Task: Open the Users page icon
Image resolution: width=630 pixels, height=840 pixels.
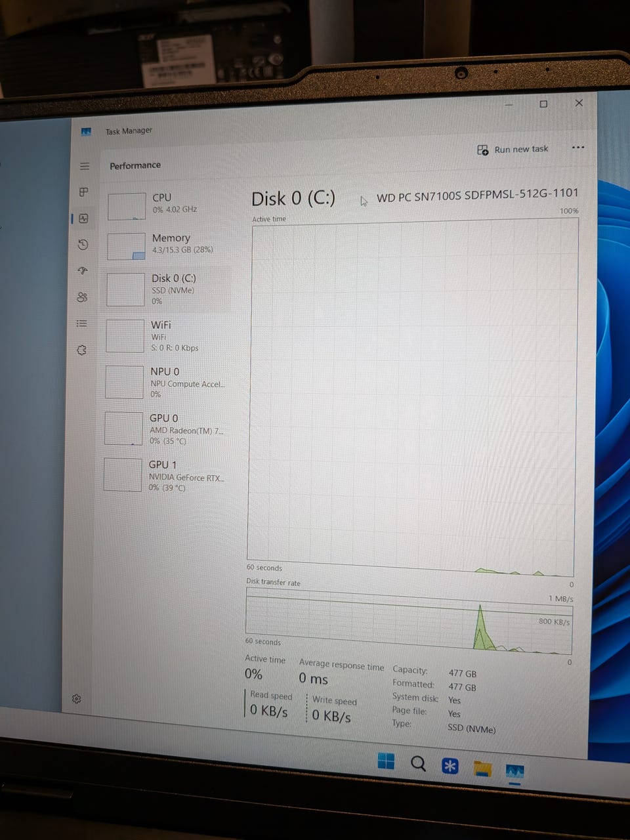Action: (82, 297)
